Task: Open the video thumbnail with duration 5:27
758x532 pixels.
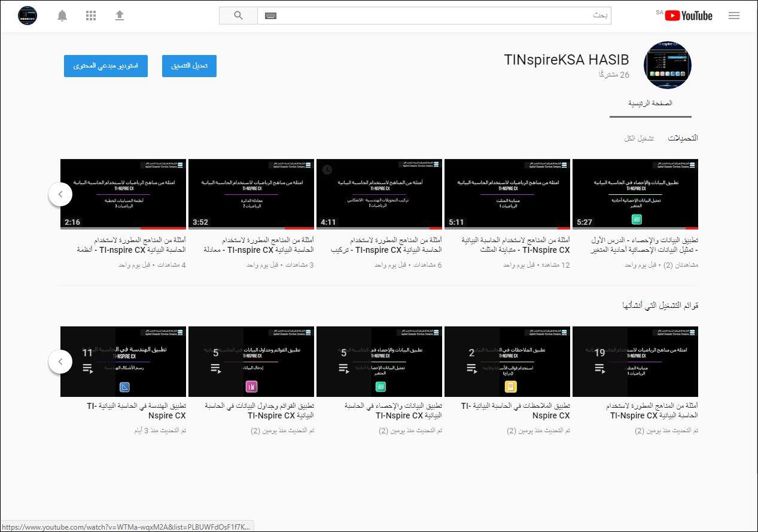Action: [635, 194]
